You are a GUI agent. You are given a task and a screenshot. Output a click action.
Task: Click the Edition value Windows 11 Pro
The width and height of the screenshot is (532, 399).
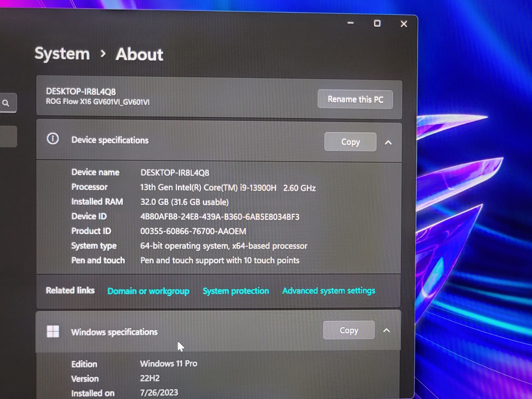[169, 364]
